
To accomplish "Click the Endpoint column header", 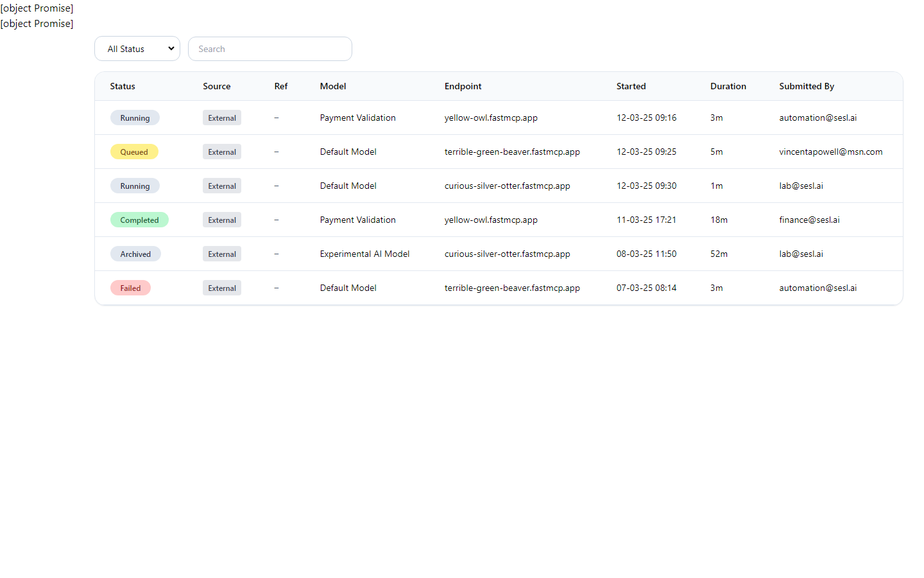I will click(x=463, y=86).
